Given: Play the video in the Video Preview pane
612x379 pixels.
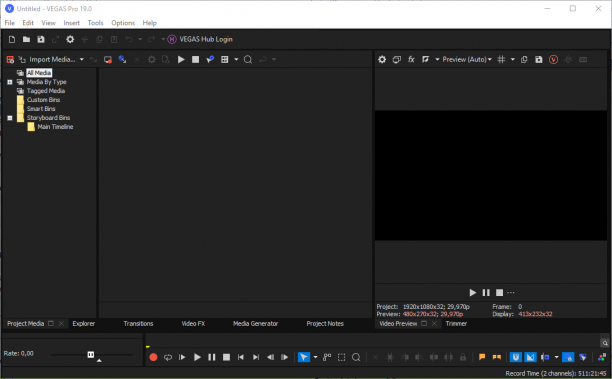Looking at the screenshot, I should click(472, 292).
